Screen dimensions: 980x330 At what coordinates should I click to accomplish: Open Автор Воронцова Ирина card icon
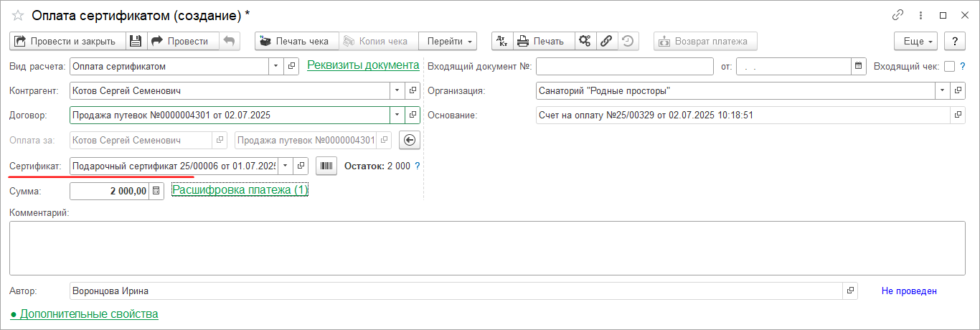[x=850, y=291]
